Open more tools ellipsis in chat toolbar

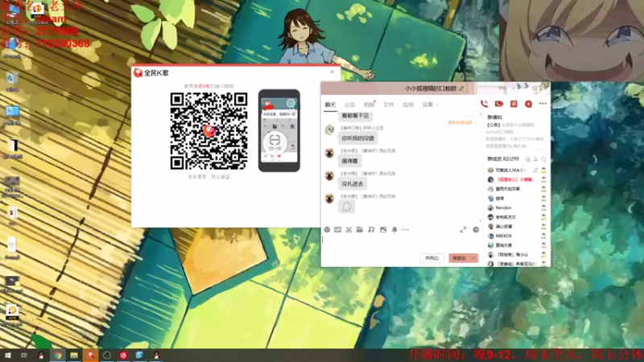[406, 229]
